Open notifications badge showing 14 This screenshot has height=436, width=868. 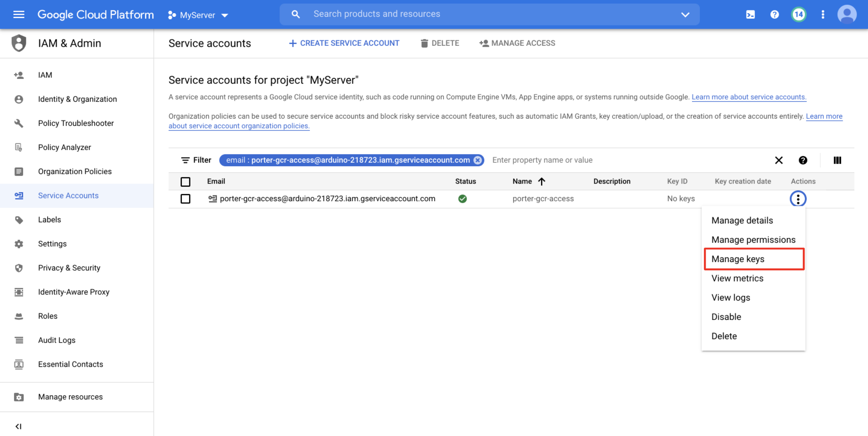(799, 15)
